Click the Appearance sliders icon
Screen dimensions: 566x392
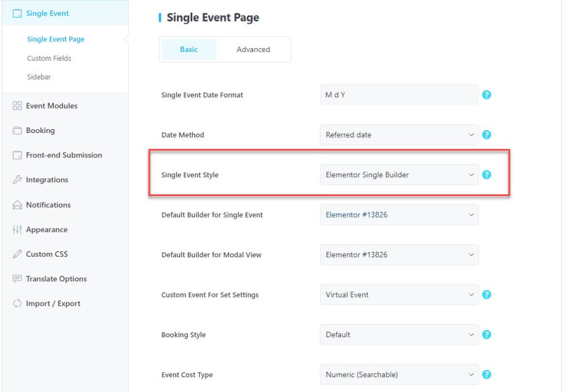(17, 229)
